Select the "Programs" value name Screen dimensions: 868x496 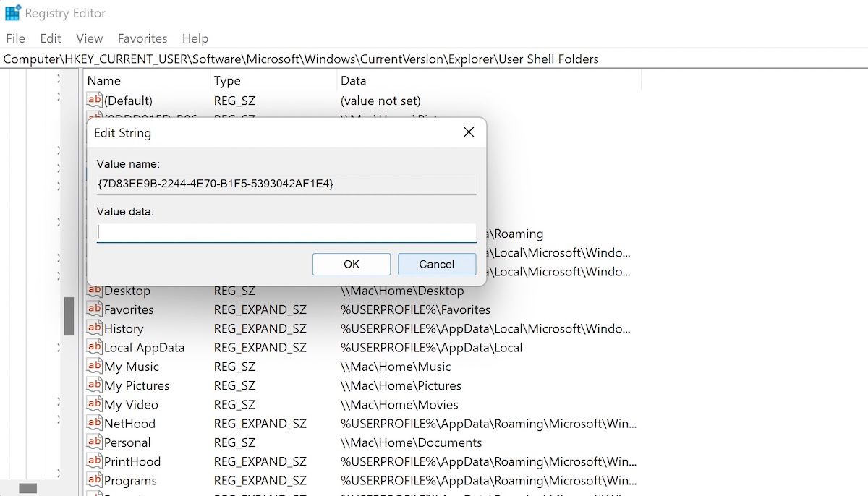coord(130,480)
